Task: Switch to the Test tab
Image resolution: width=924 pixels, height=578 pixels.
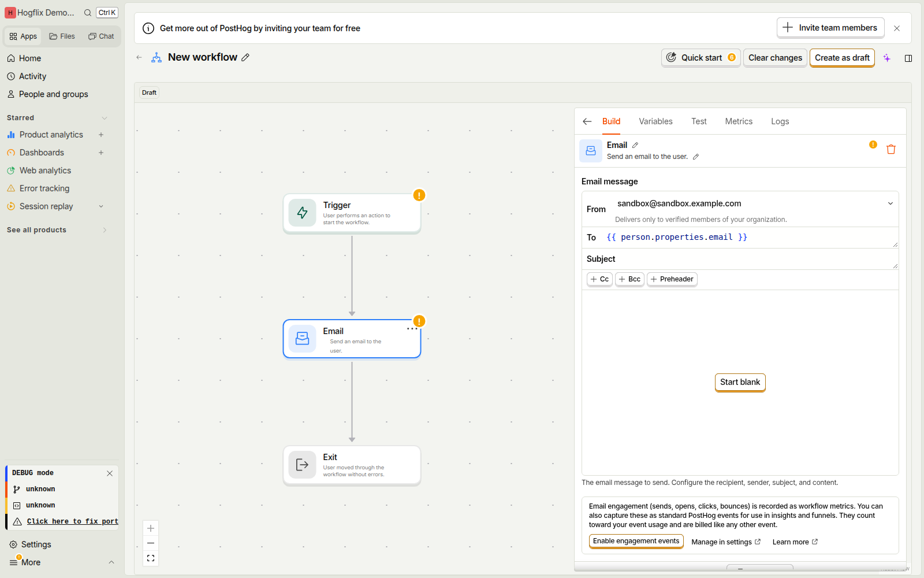Action: click(699, 121)
